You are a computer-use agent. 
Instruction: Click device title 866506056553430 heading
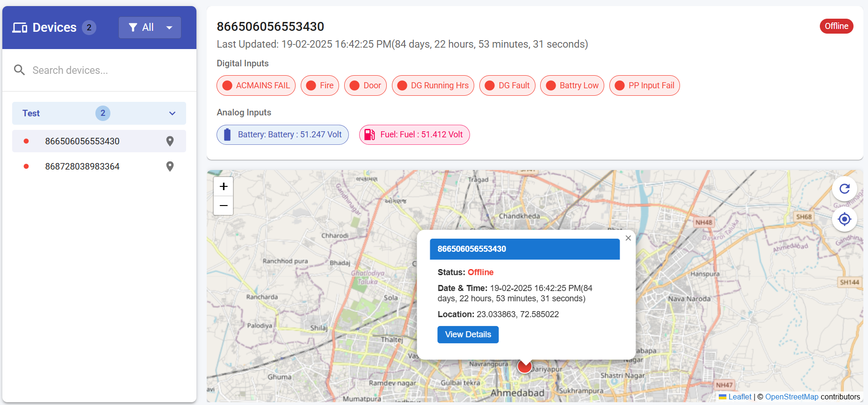(270, 27)
